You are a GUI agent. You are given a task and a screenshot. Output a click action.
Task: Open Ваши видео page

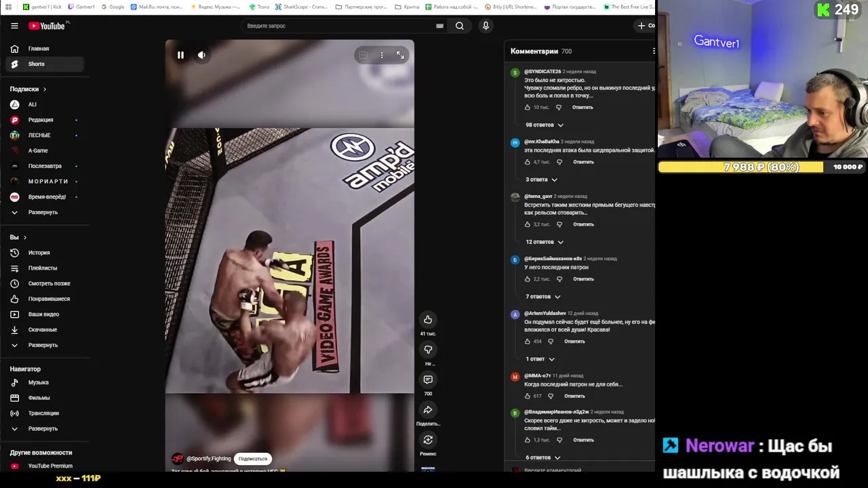tap(45, 314)
